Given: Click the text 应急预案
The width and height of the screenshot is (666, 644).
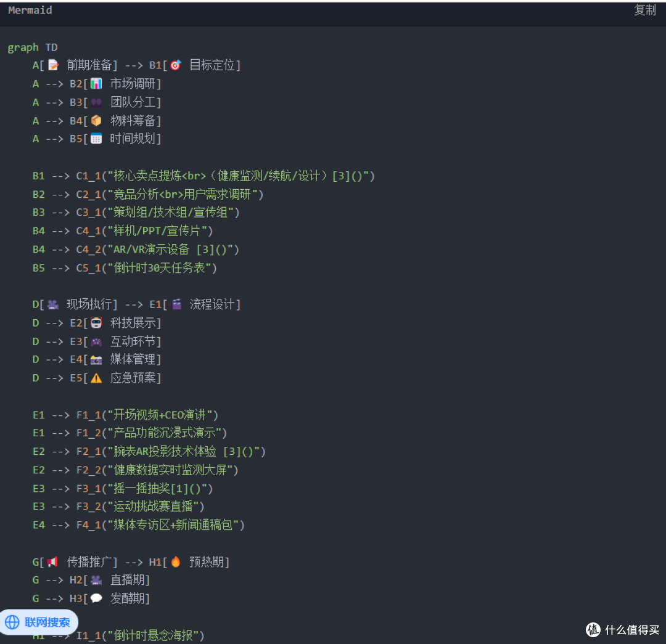Looking at the screenshot, I should point(133,378).
